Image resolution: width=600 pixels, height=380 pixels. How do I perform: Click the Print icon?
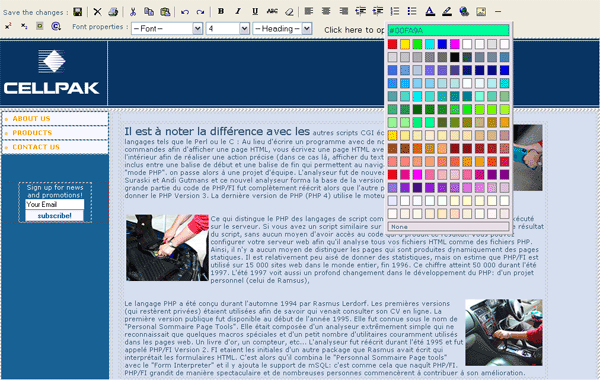(x=113, y=12)
